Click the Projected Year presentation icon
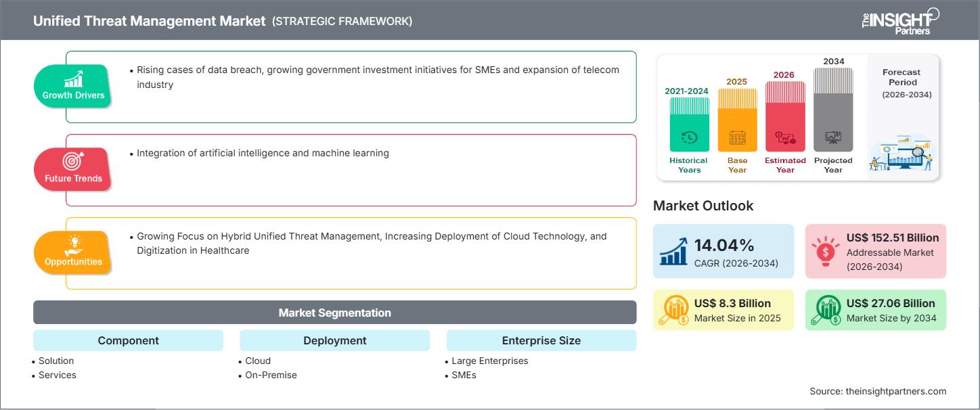 point(833,138)
